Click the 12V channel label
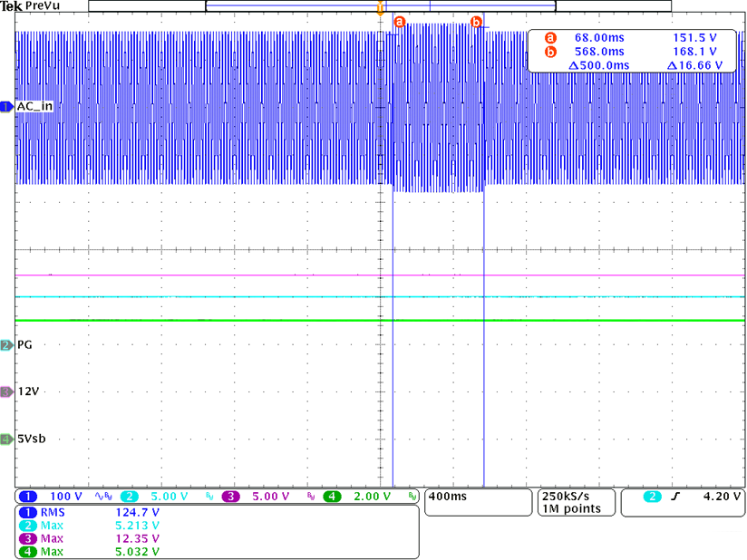The image size is (747, 560). pos(29,391)
